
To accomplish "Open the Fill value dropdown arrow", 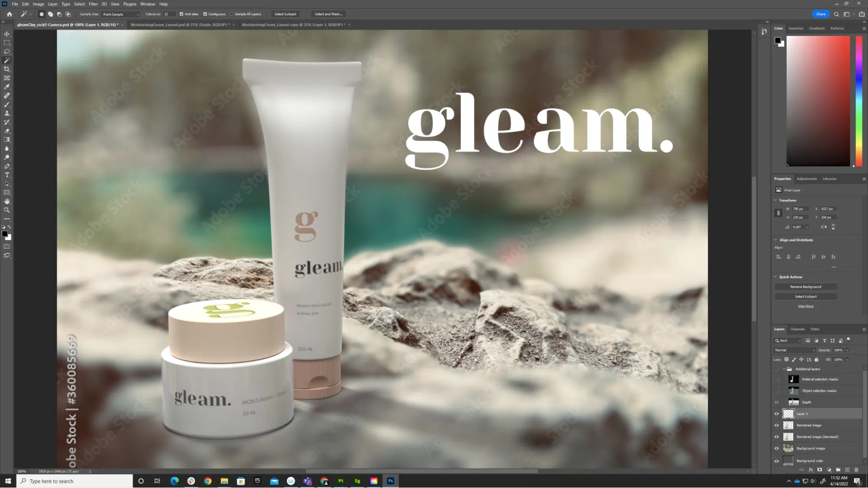I will click(847, 360).
